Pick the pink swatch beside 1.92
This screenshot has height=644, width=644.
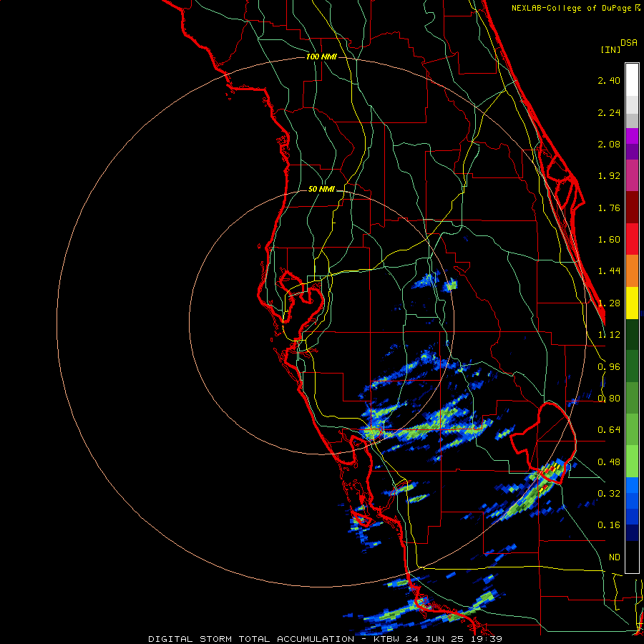632,175
